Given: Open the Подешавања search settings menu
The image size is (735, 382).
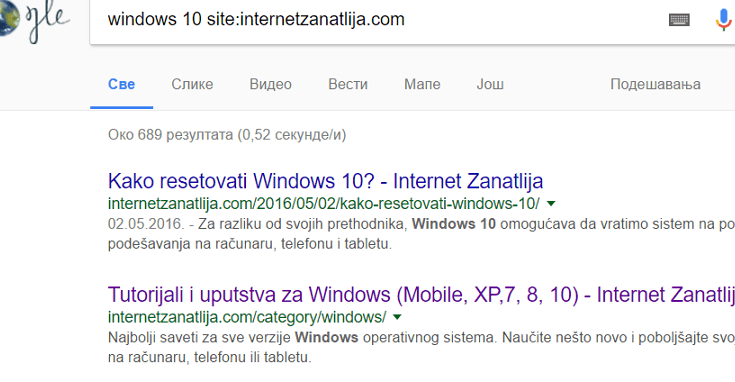Looking at the screenshot, I should click(655, 84).
